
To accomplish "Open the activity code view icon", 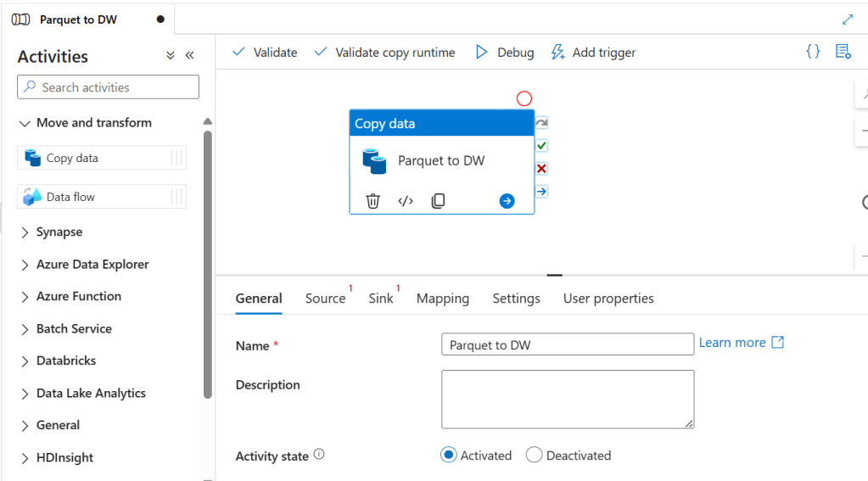I will (406, 201).
